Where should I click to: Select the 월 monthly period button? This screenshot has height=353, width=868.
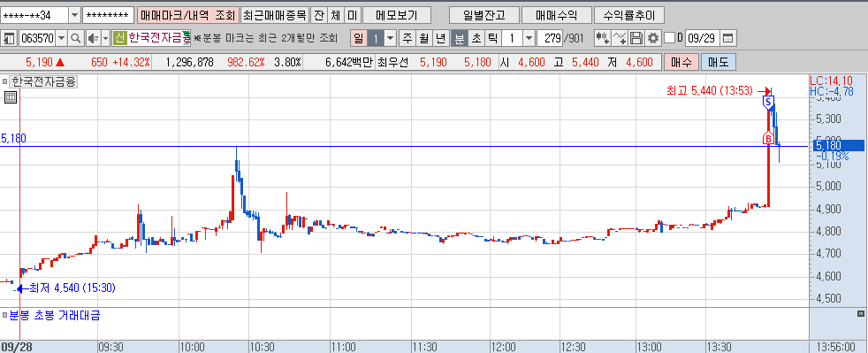click(x=424, y=38)
